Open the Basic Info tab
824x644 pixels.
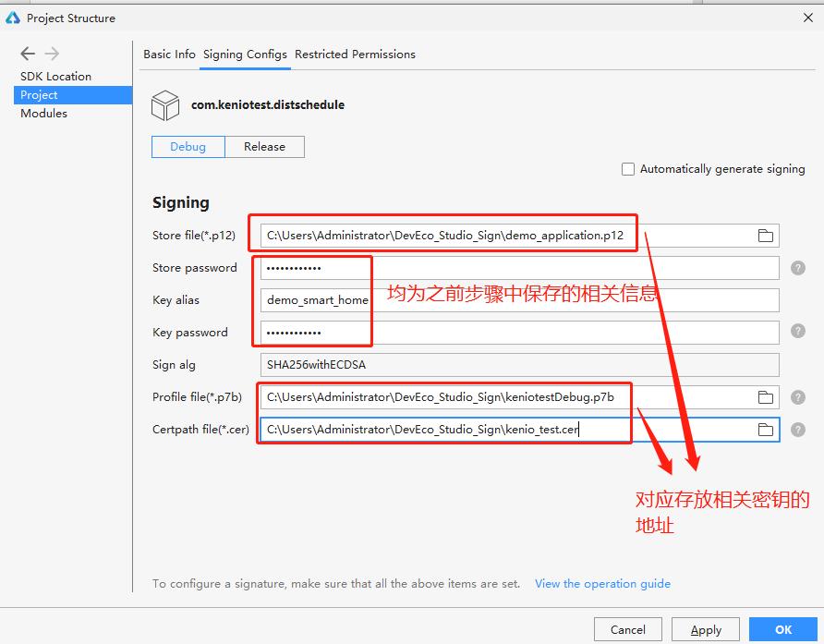(169, 55)
